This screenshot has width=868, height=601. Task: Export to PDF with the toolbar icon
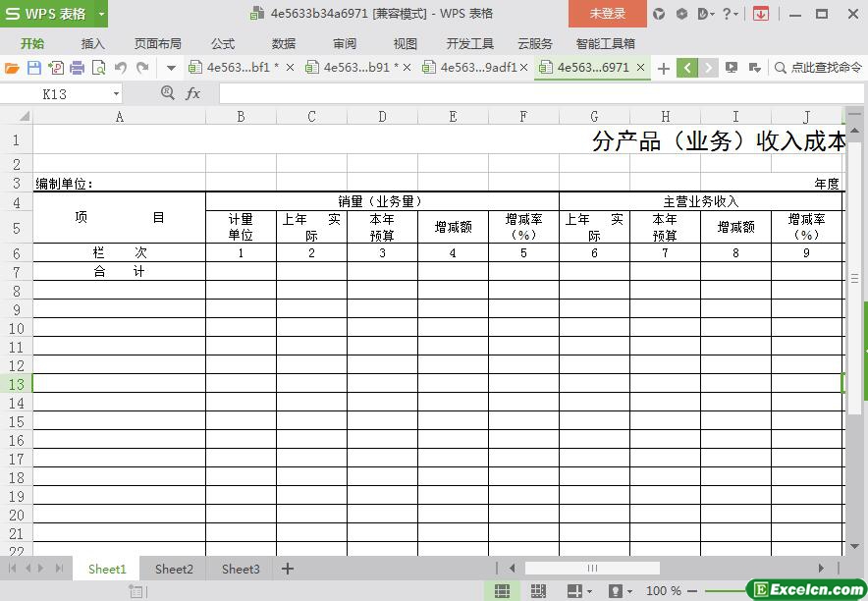coord(56,68)
